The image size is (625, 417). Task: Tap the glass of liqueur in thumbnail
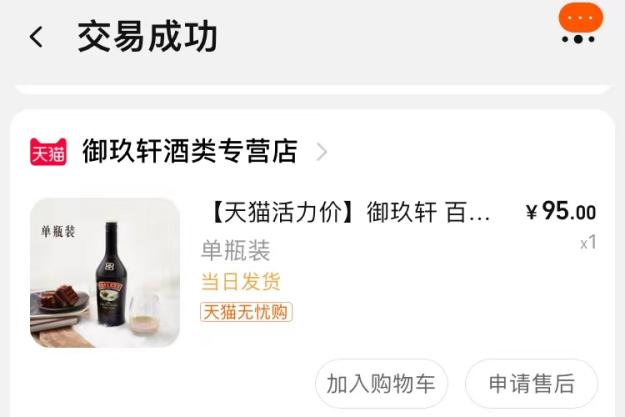[x=144, y=313]
